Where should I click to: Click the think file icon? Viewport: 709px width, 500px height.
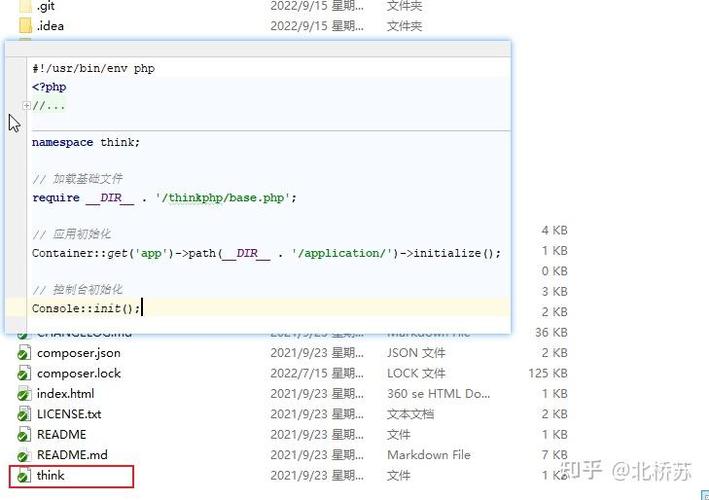coord(24,476)
